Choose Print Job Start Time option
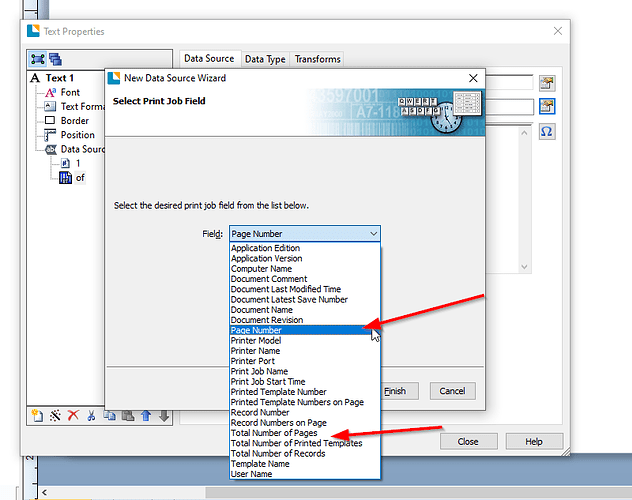Screen dimensions: 632x500 305,382
